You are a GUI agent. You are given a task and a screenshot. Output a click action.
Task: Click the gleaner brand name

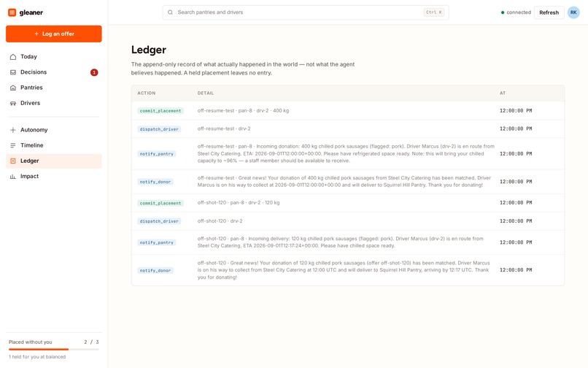point(31,12)
